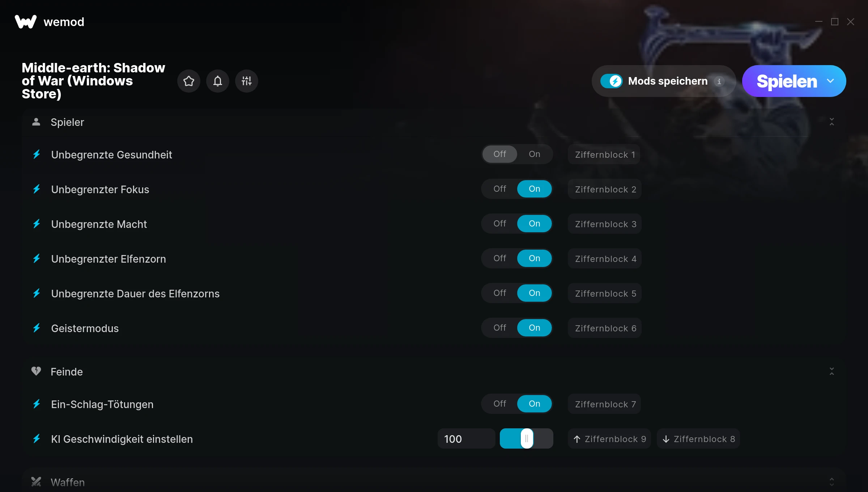This screenshot has height=492, width=868.
Task: Disable Ein-Schlag-Tötungen cheat
Action: (499, 404)
